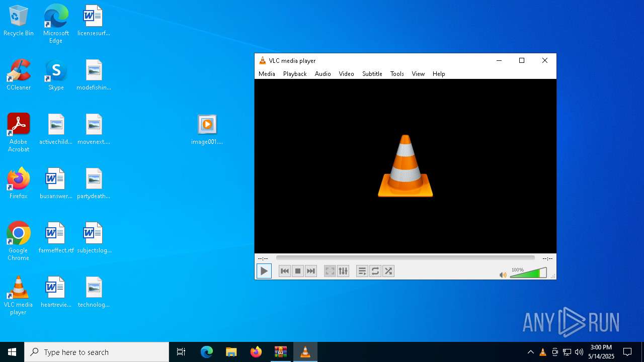The height and width of the screenshot is (362, 644).
Task: Click the Play button in VLC
Action: 264,271
